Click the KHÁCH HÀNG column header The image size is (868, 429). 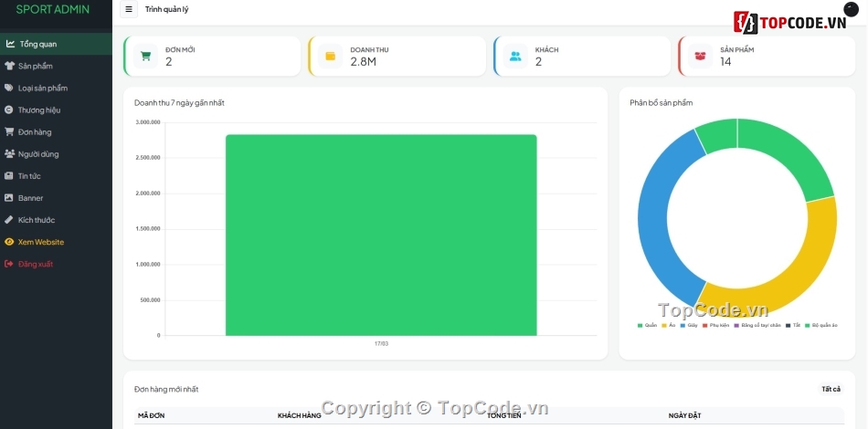coord(300,415)
